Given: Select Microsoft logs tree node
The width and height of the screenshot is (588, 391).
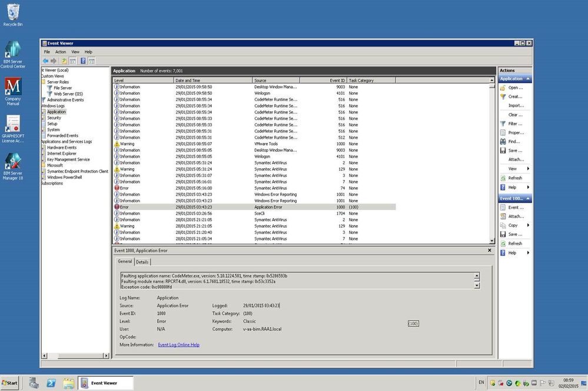Looking at the screenshot, I should pos(55,166).
